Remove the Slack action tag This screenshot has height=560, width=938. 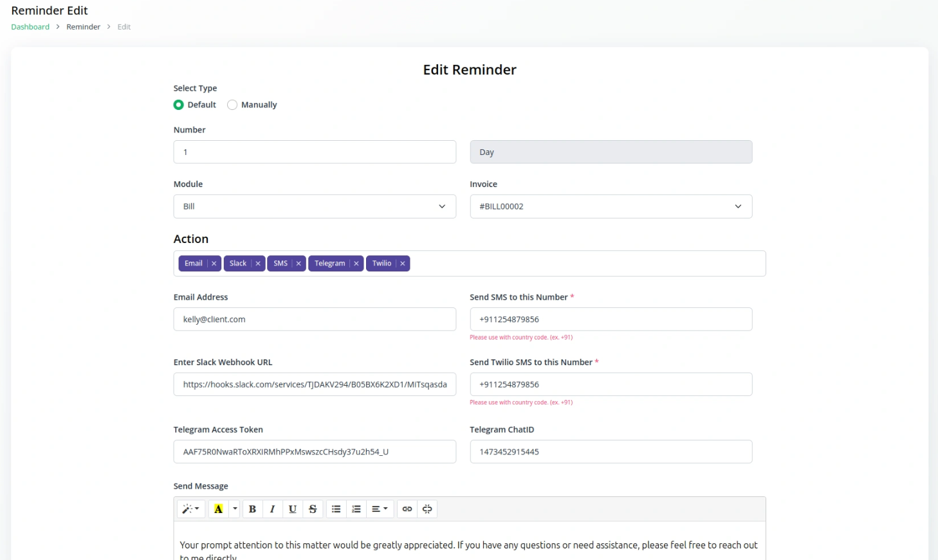point(258,264)
